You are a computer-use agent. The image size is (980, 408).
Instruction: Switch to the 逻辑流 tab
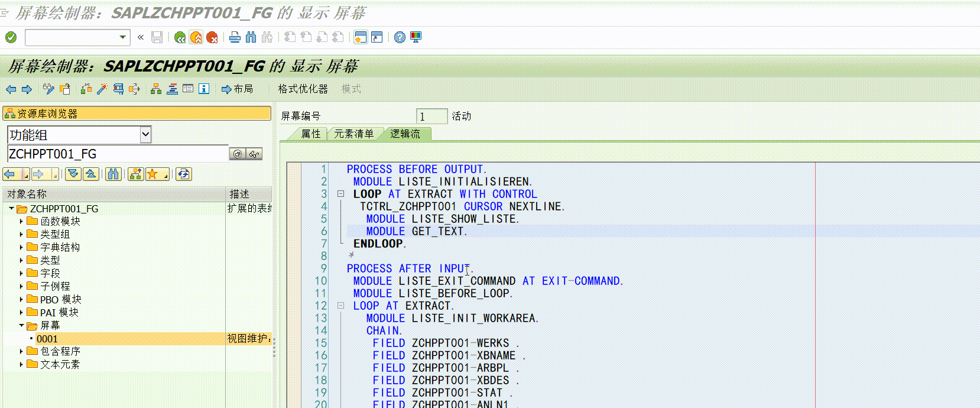click(x=405, y=134)
